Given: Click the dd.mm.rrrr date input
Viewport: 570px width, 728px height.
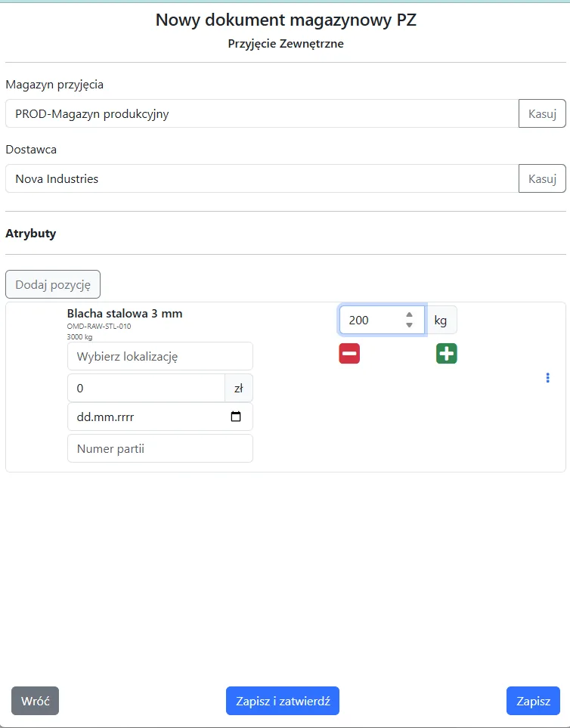Looking at the screenshot, I should (x=160, y=417).
